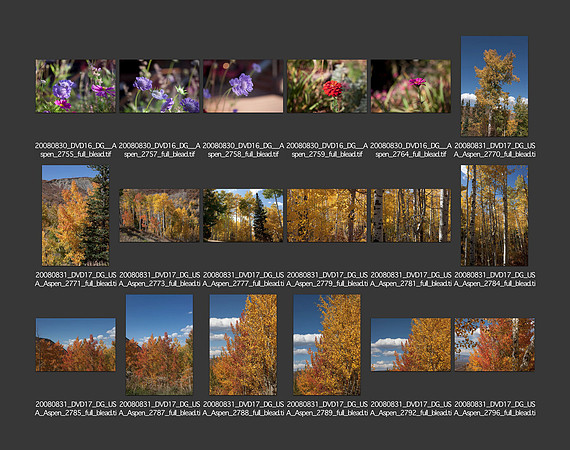The width and height of the screenshot is (570, 450).
Task: Select the Aspen_2788 aspen and clouds thumbnail
Action: (x=243, y=345)
